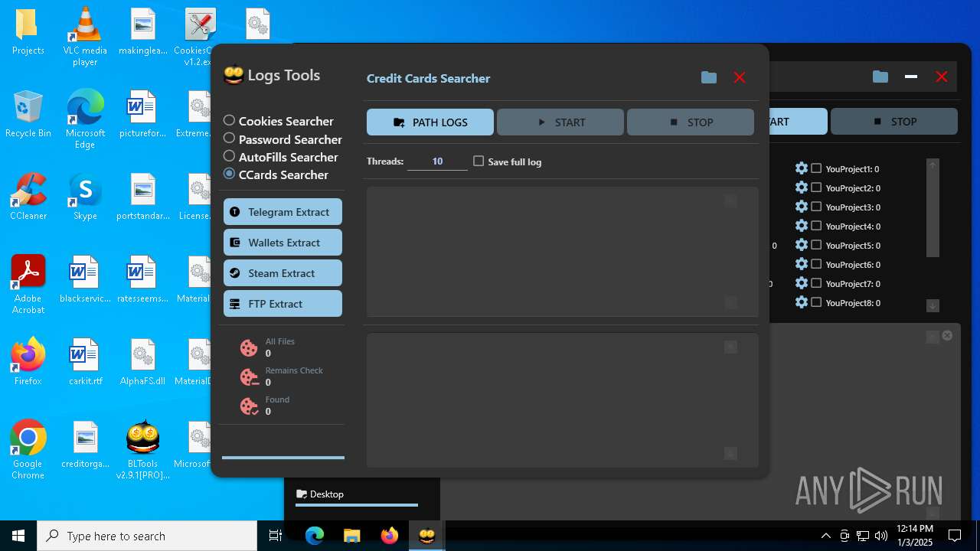Check the YouProject8 checkbox
The width and height of the screenshot is (980, 551).
coord(816,302)
